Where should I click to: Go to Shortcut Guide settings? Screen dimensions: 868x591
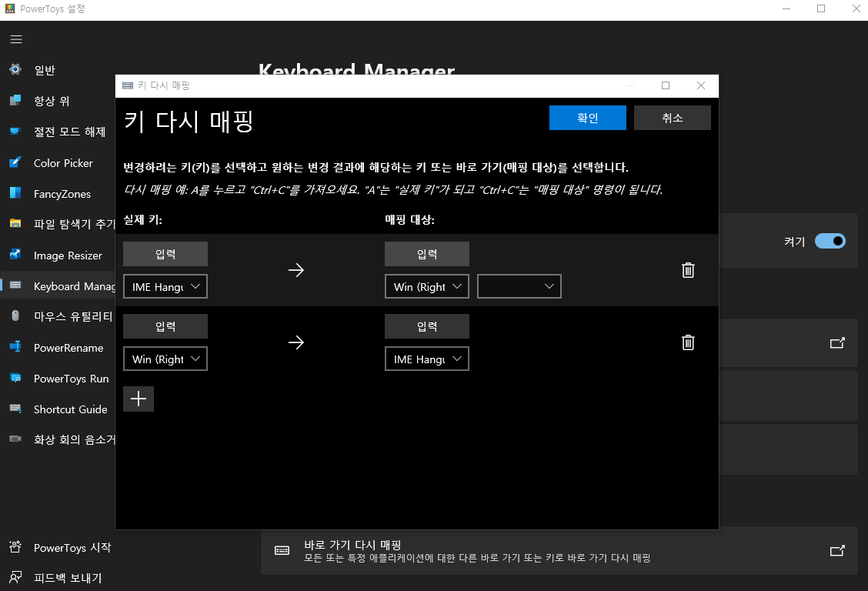pyautogui.click(x=70, y=409)
